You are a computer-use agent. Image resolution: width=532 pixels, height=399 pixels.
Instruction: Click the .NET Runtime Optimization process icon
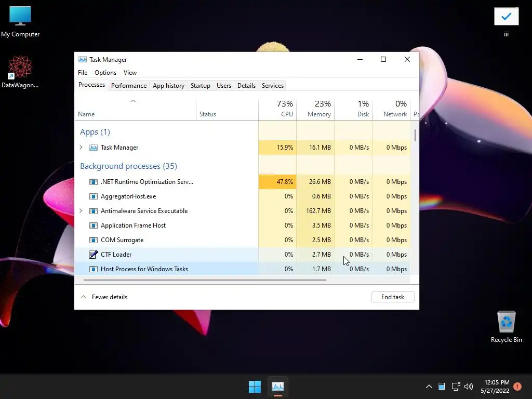(x=94, y=182)
